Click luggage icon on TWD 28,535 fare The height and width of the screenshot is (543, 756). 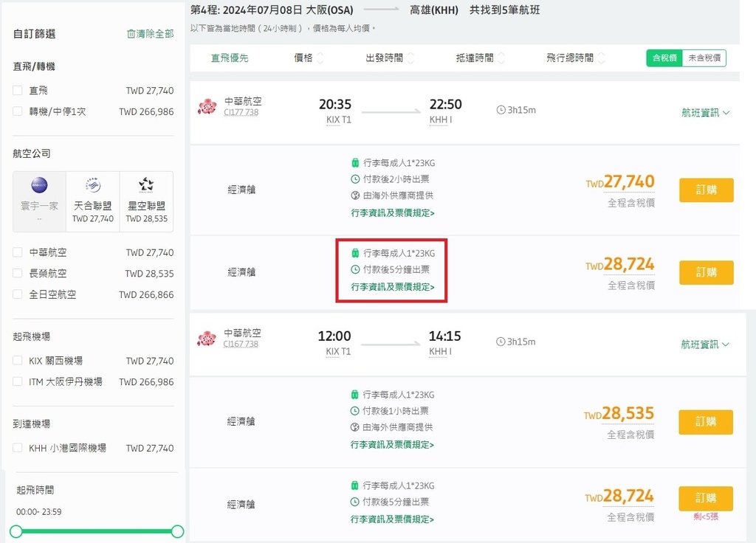pos(355,395)
